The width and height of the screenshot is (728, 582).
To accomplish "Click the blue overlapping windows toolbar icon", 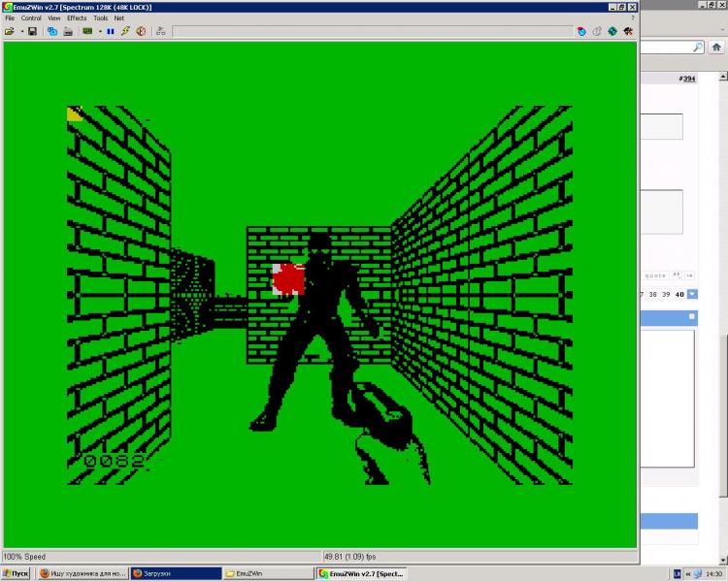I will pyautogui.click(x=52, y=31).
